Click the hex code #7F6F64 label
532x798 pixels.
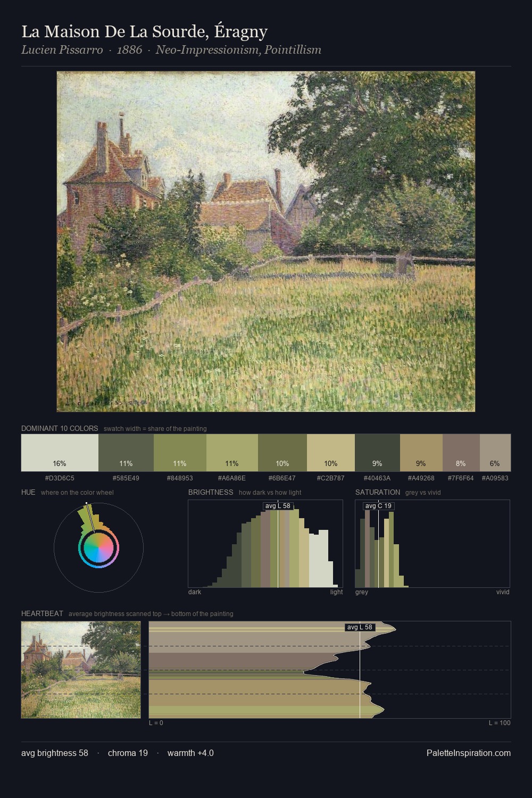click(461, 478)
